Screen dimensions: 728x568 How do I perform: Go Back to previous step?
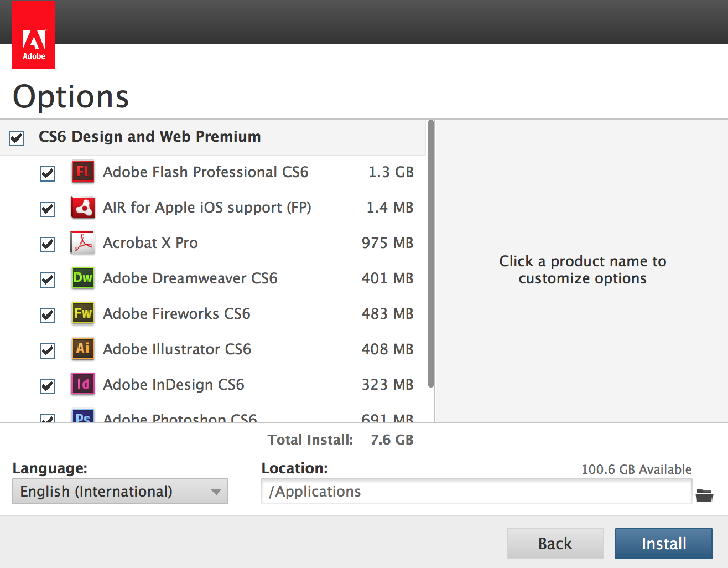(555, 544)
